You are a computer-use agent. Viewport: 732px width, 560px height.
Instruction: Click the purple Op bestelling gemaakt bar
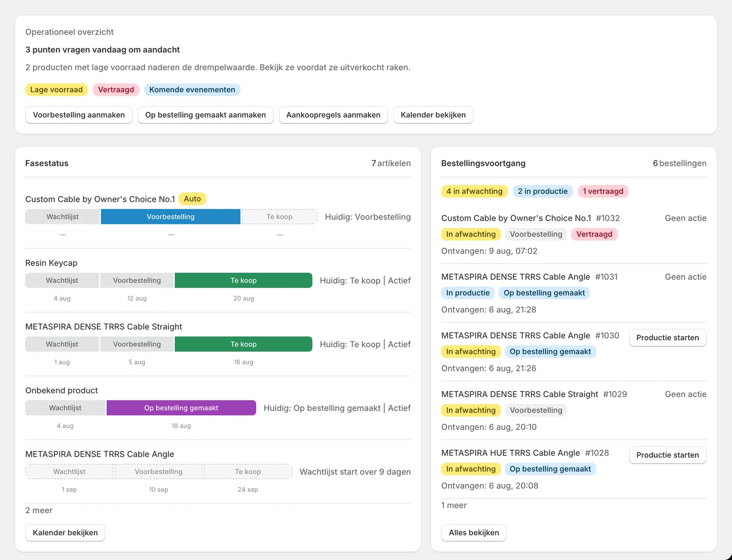point(181,408)
